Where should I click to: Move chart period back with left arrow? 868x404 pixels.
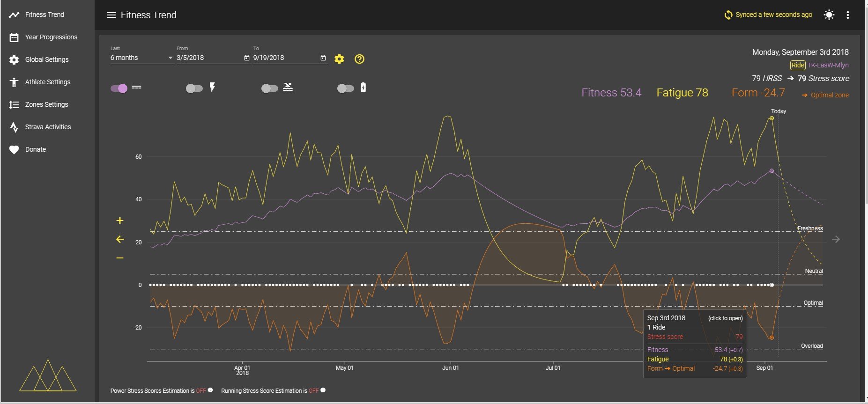tap(120, 239)
